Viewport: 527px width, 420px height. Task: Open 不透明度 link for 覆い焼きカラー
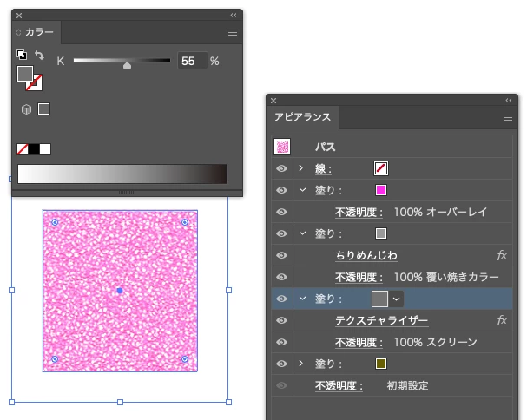tap(359, 278)
